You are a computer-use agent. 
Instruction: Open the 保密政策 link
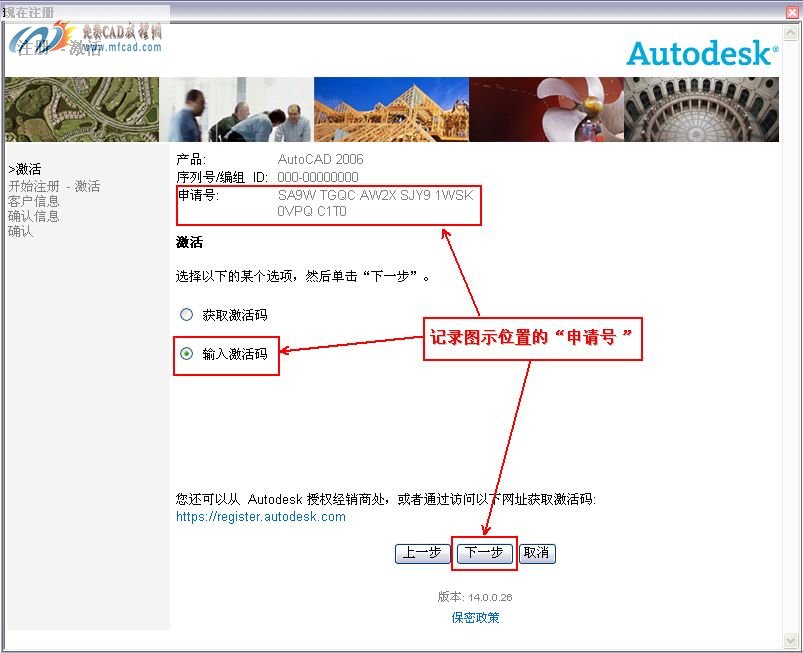click(475, 618)
